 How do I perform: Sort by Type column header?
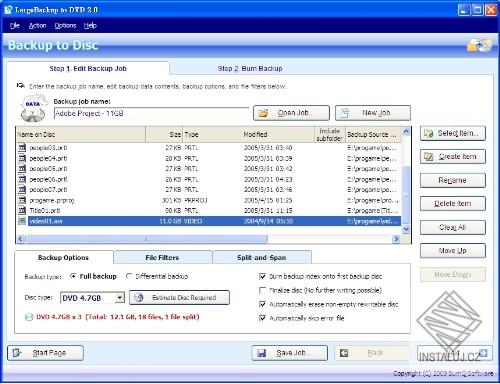212,135
